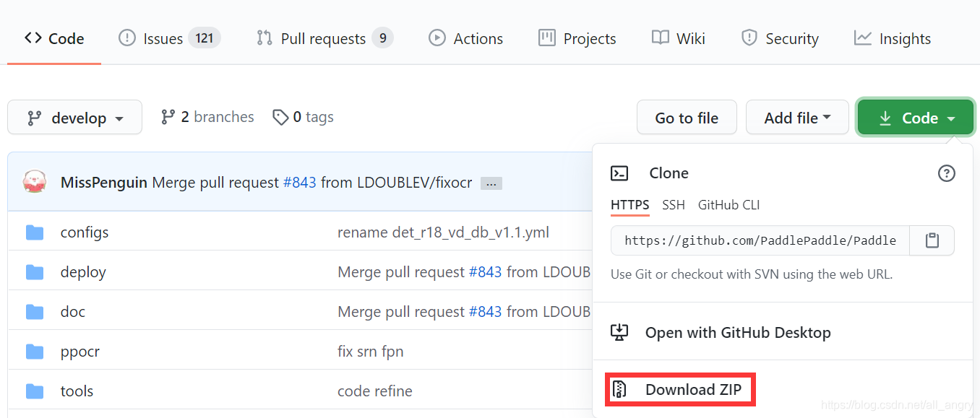Click the deploy folder icon
Image resolution: width=980 pixels, height=418 pixels.
[x=35, y=272]
